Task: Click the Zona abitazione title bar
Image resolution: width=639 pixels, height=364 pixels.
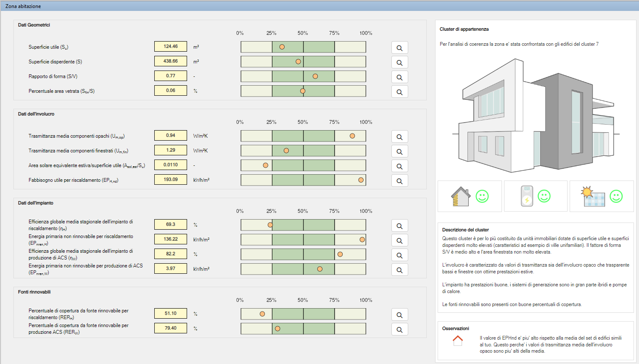Action: [x=319, y=6]
